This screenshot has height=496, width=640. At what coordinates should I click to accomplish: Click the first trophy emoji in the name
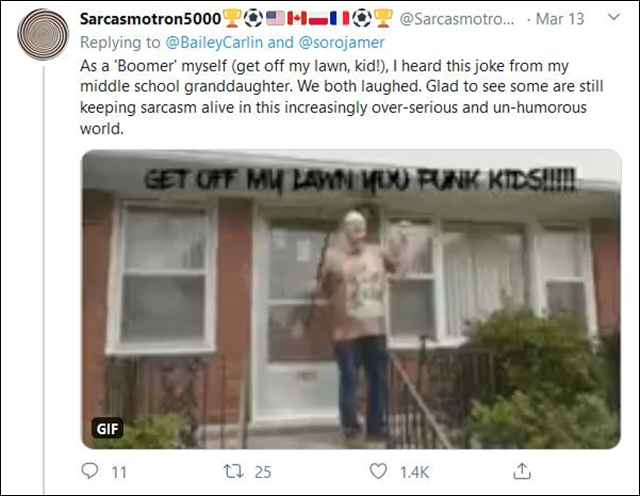(x=232, y=18)
